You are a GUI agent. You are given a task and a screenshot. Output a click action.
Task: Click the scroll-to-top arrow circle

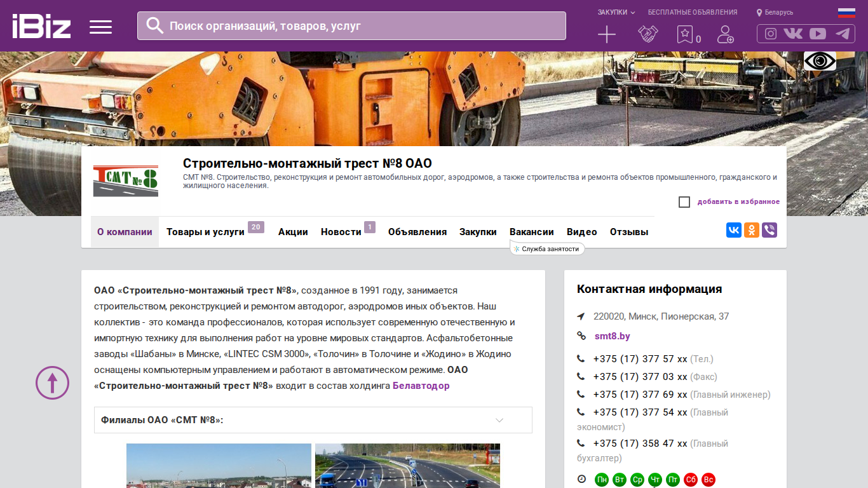(x=52, y=383)
